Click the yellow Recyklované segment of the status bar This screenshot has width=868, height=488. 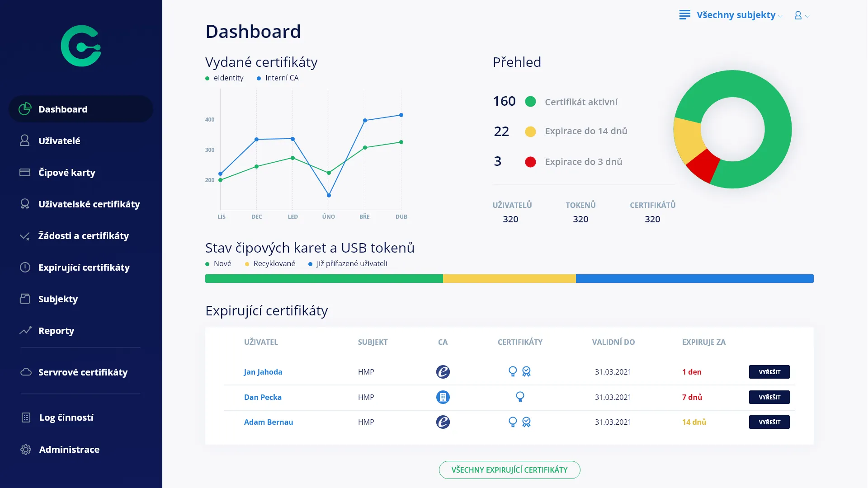509,279
